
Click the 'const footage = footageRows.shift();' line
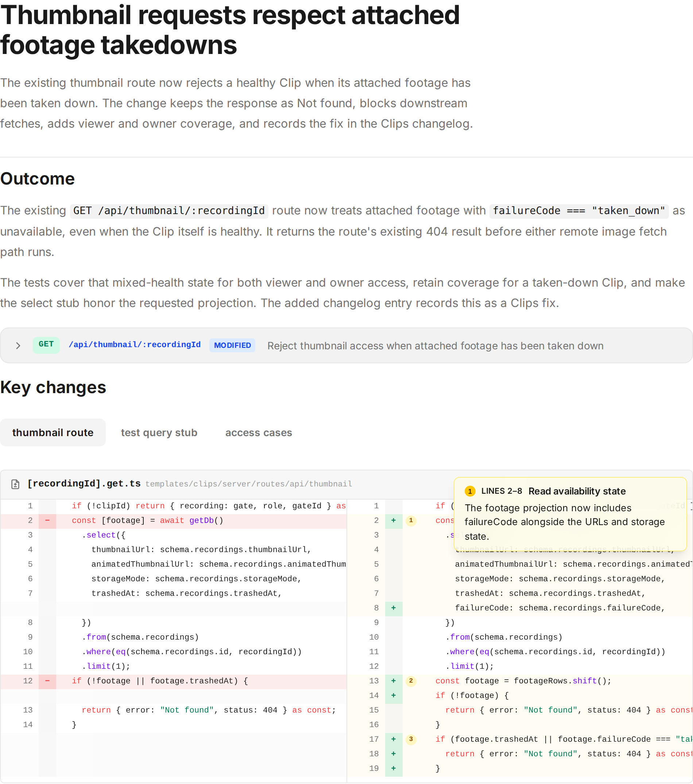pyautogui.click(x=523, y=681)
